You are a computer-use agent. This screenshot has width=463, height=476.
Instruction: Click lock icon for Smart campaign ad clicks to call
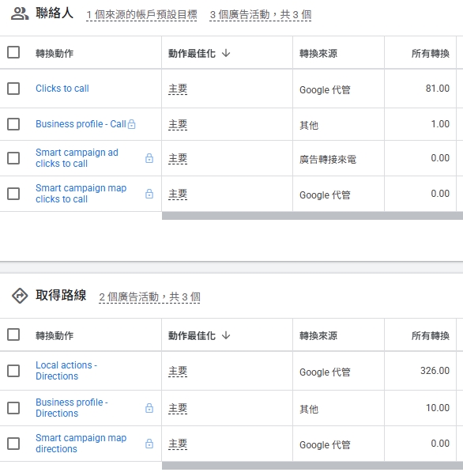click(x=149, y=158)
